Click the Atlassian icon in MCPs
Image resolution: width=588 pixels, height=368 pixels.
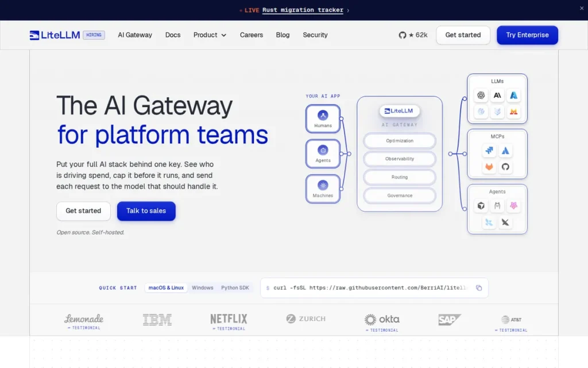tap(505, 151)
